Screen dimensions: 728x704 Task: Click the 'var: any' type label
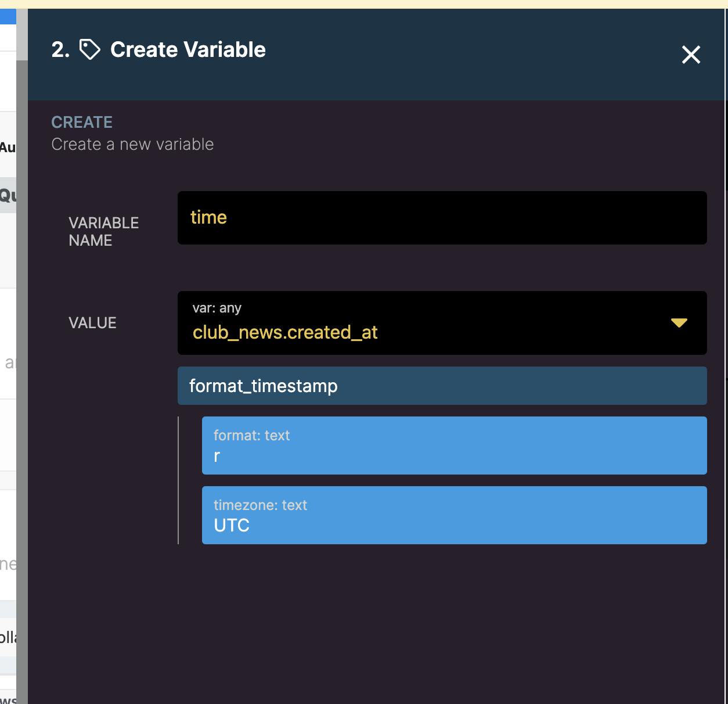coord(217,308)
